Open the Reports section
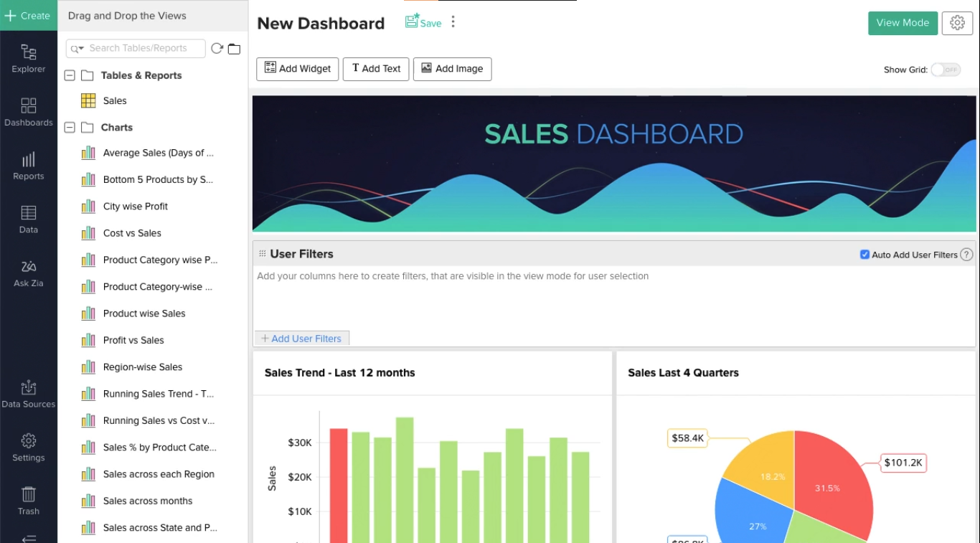The width and height of the screenshot is (980, 543). [x=29, y=166]
